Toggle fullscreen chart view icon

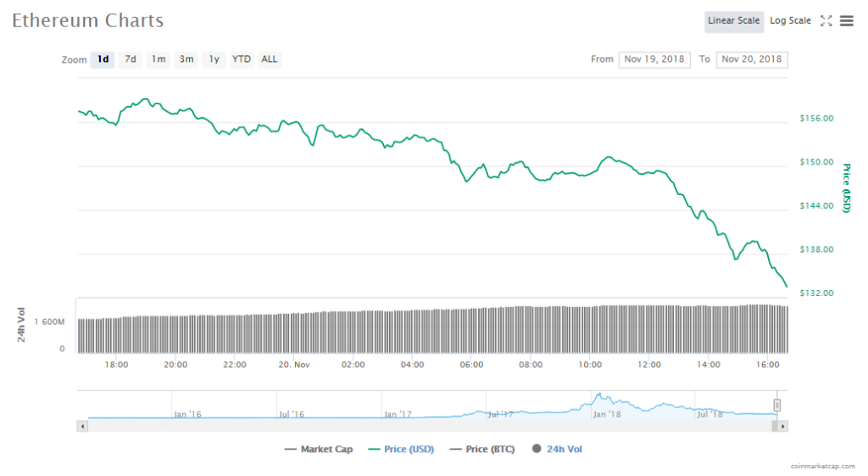tap(826, 21)
